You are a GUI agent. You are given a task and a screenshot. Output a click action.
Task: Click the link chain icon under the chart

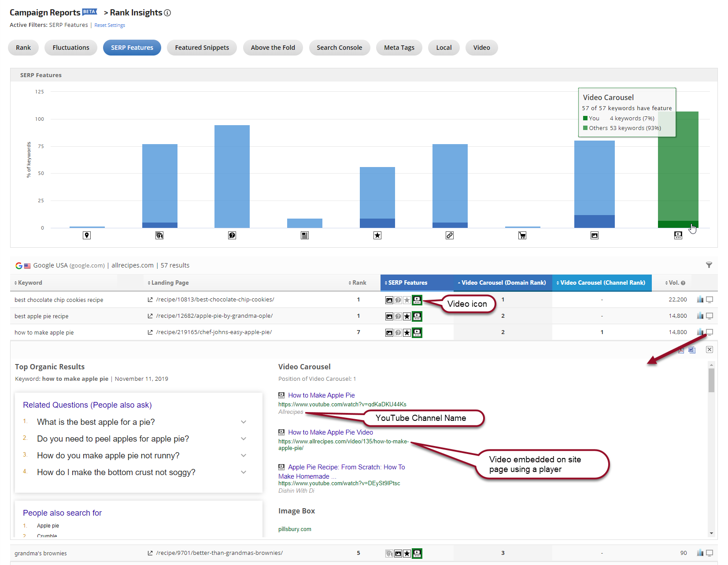pyautogui.click(x=450, y=235)
